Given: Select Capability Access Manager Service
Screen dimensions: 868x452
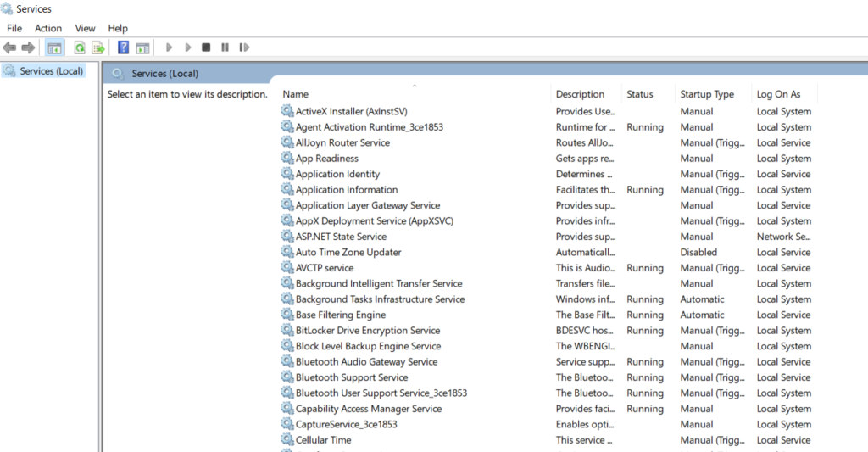Looking at the screenshot, I should point(369,409).
